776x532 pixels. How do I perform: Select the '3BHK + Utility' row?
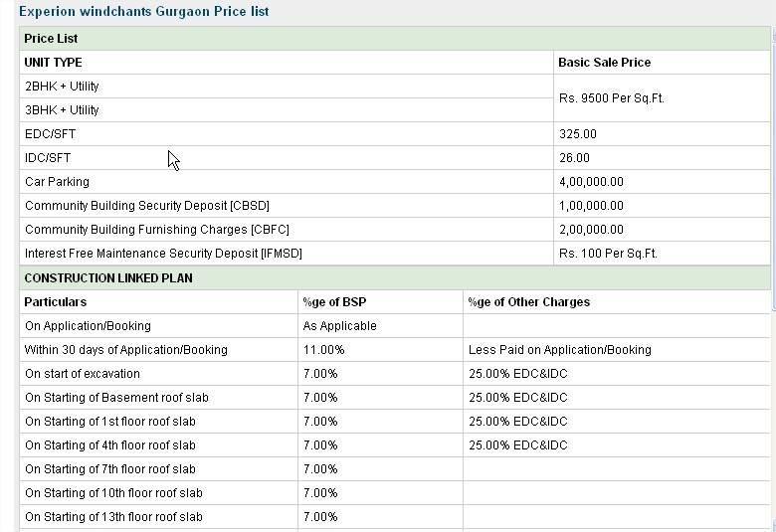287,109
